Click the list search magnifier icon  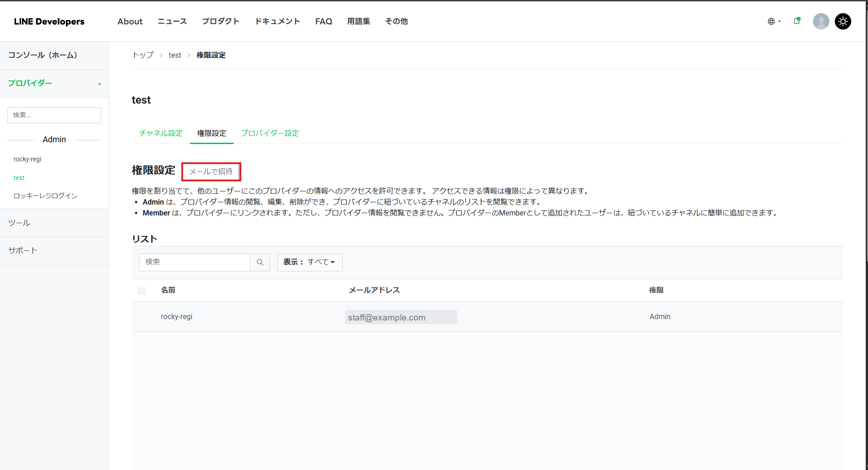click(x=260, y=262)
